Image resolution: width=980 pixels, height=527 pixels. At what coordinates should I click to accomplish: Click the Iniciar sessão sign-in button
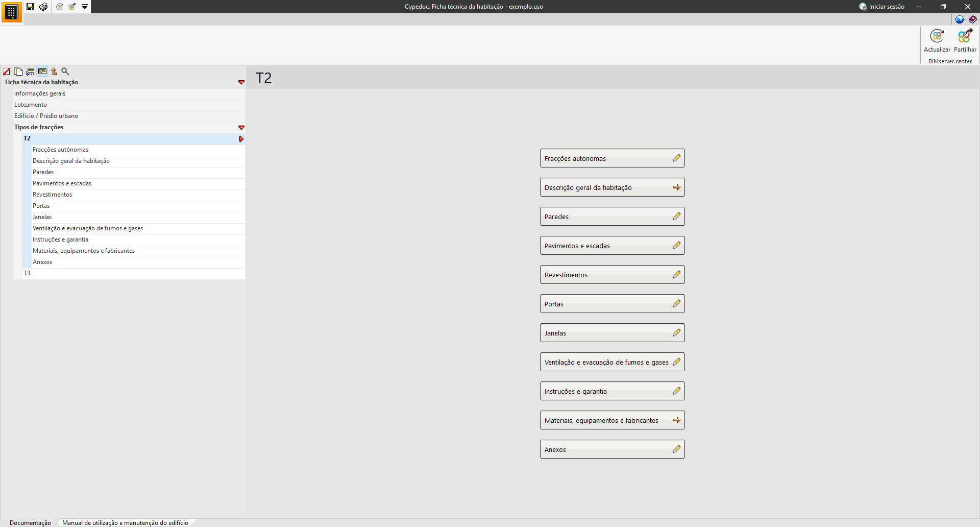(x=881, y=7)
